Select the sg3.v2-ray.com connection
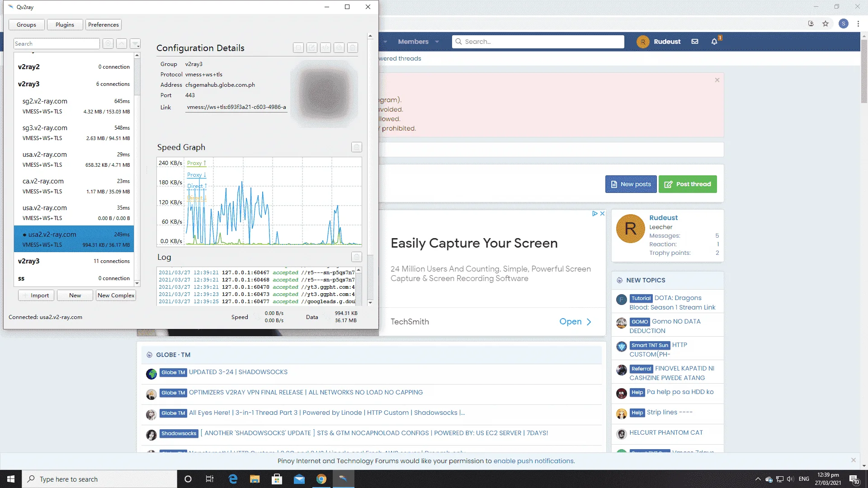Image resolution: width=868 pixels, height=488 pixels. pyautogui.click(x=74, y=133)
